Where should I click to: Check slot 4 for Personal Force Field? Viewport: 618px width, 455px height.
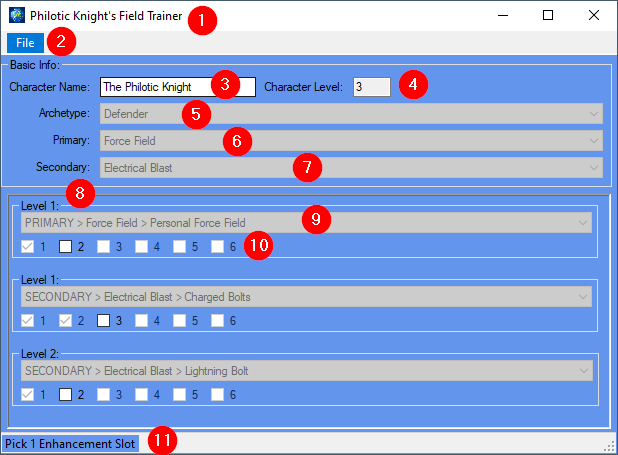click(141, 247)
